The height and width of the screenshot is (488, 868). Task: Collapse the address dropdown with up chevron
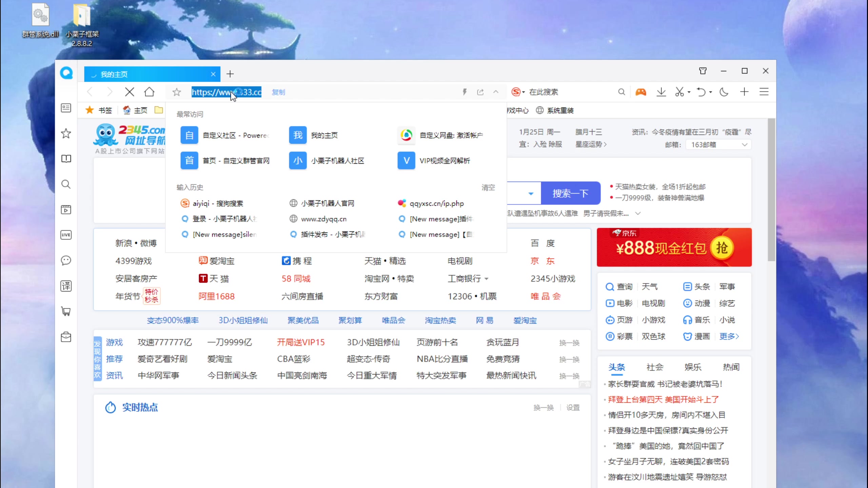point(496,92)
